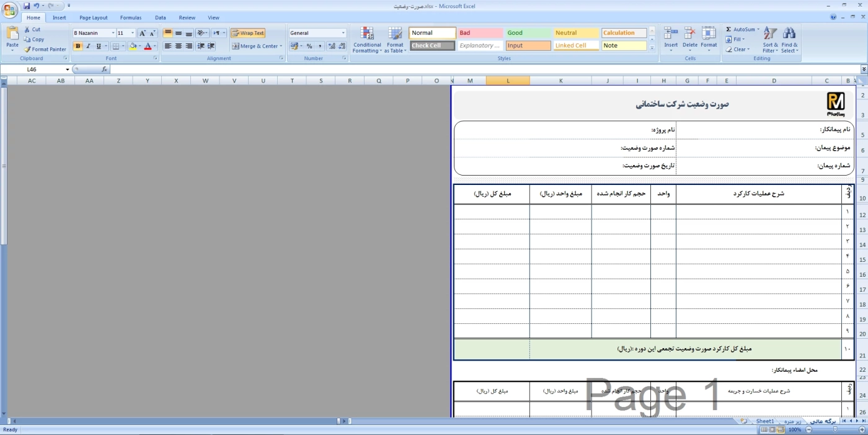
Task: Toggle Wrap Text
Action: [248, 33]
